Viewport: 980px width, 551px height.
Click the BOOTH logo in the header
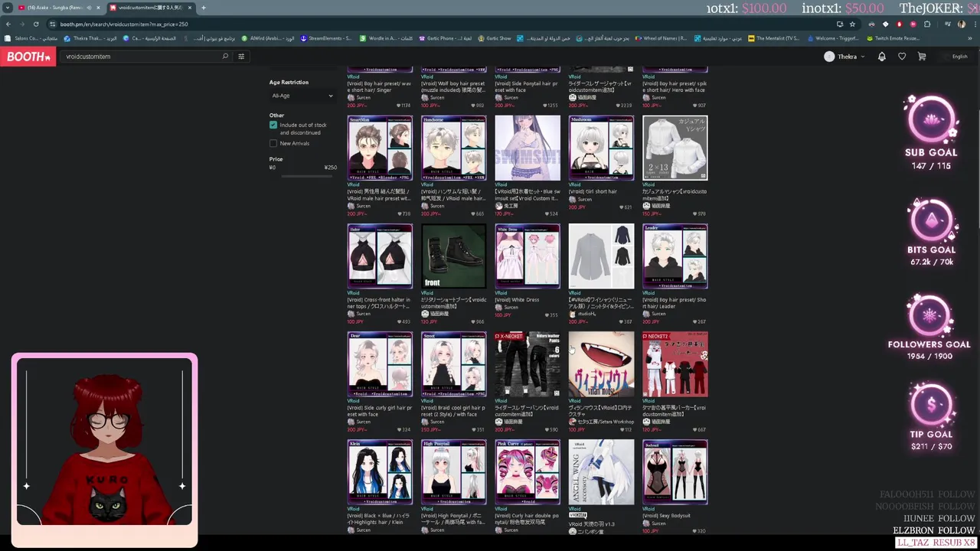(x=28, y=57)
